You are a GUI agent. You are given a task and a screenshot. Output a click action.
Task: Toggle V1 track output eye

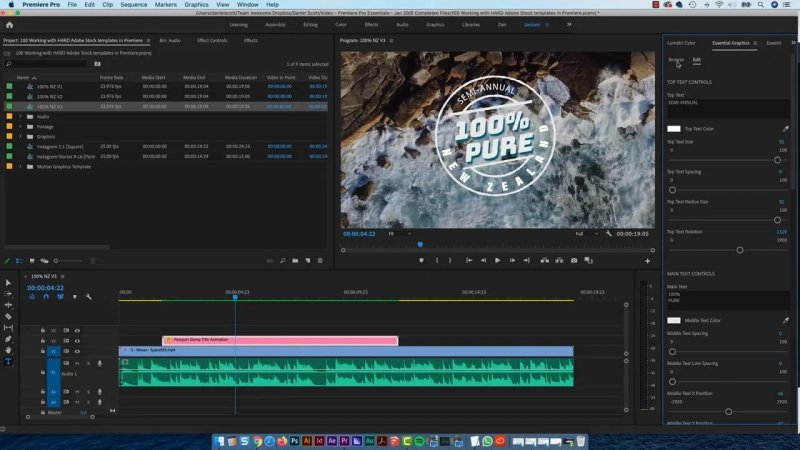coord(77,352)
